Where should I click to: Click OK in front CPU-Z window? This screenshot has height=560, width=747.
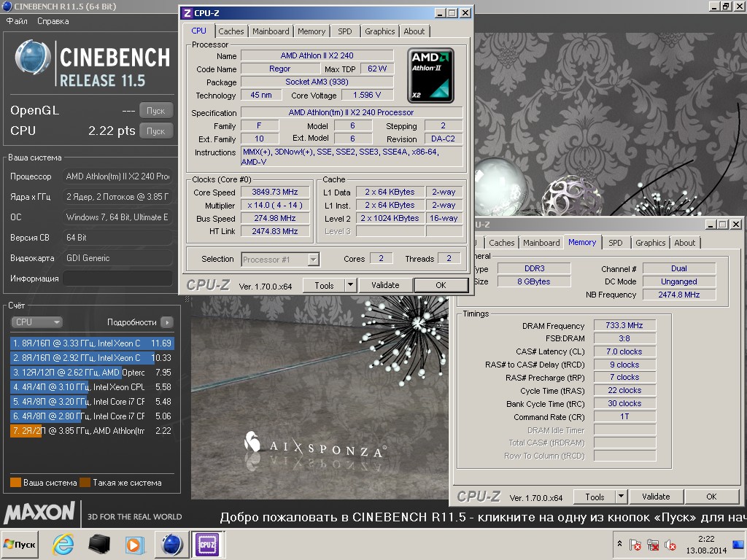coord(441,285)
